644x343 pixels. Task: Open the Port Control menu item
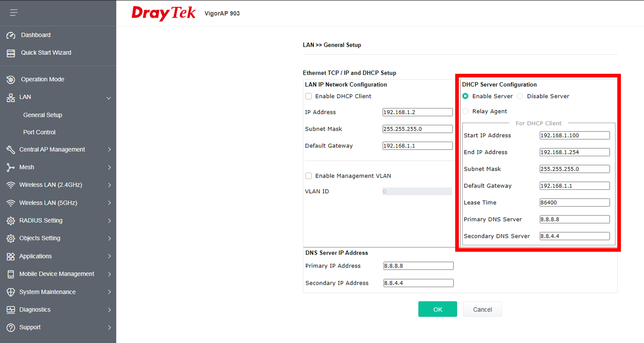[39, 132]
